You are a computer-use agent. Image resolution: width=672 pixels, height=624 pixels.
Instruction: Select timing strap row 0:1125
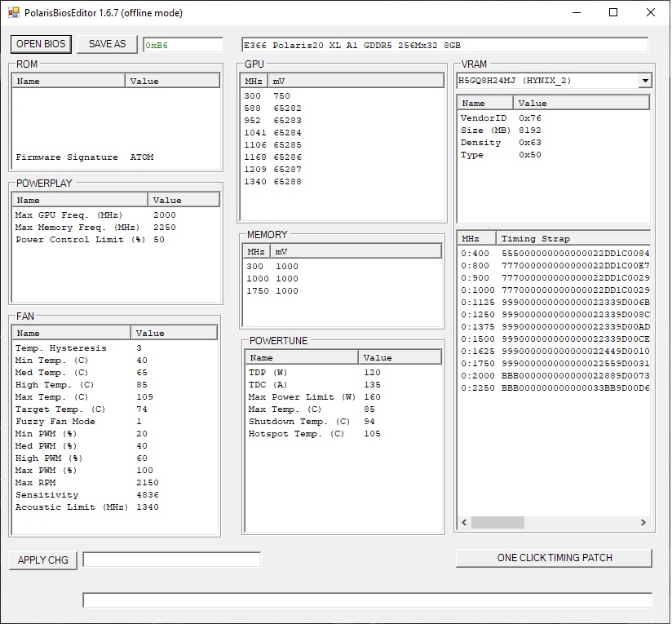tap(554, 302)
